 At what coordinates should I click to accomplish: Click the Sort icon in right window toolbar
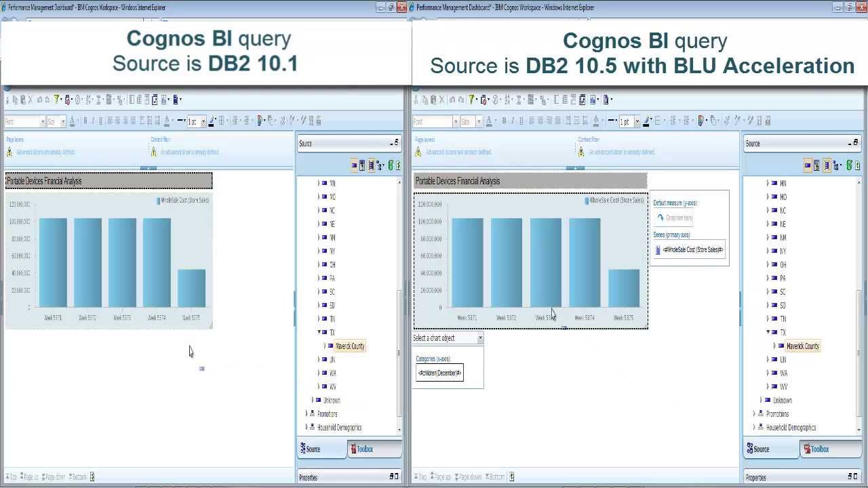coord(507,100)
